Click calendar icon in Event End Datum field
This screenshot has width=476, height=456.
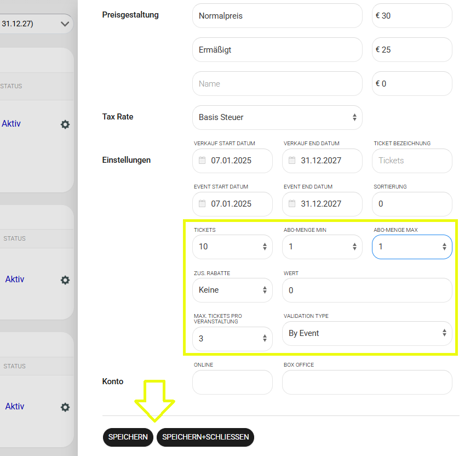(x=293, y=204)
